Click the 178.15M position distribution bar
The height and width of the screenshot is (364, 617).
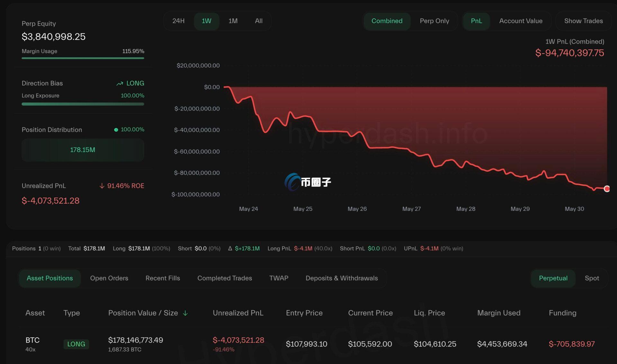click(83, 150)
